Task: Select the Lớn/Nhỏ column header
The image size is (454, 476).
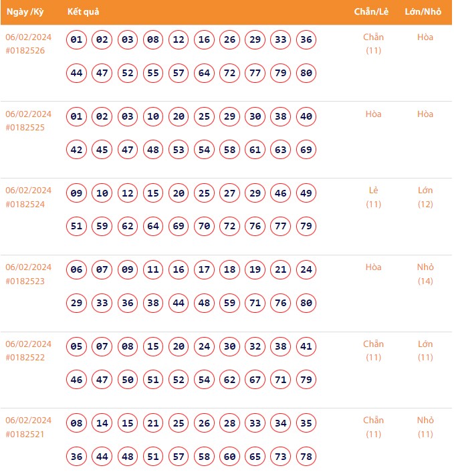Action: click(x=425, y=13)
